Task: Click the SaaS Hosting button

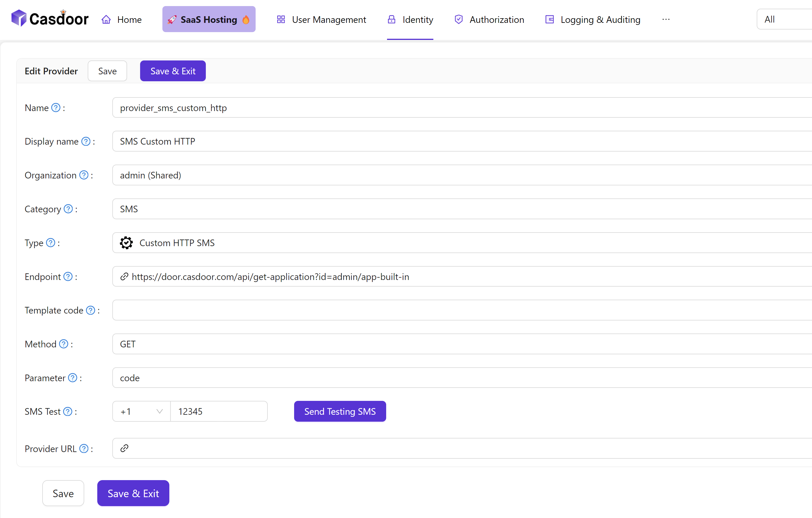Action: (209, 19)
